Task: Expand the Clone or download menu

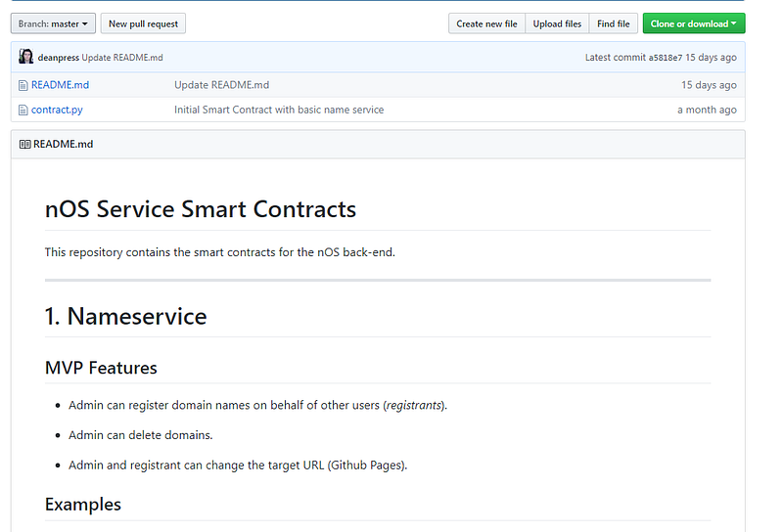Action: (694, 23)
